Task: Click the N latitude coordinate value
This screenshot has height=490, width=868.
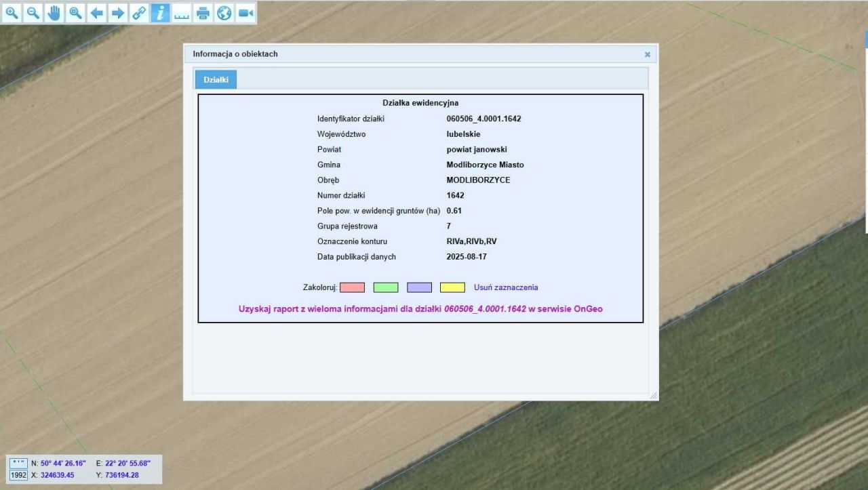Action: tap(63, 463)
